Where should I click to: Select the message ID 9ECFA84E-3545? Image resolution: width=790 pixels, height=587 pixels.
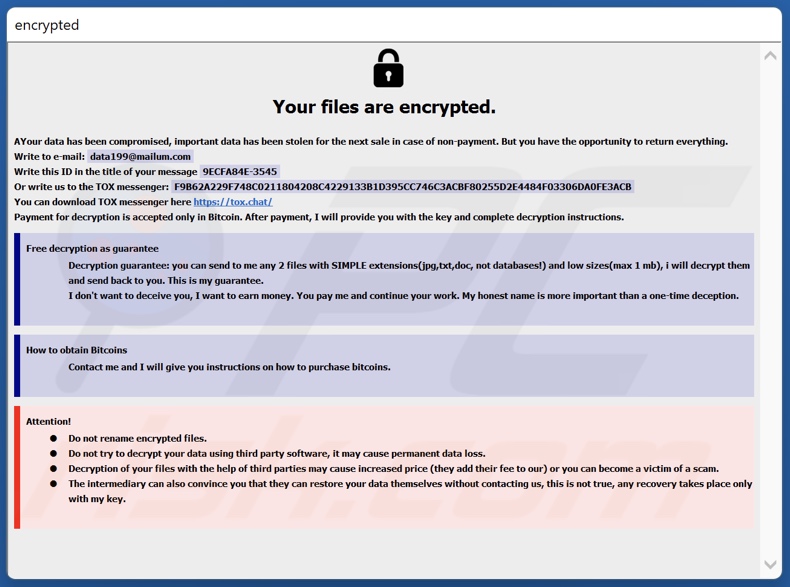coord(240,172)
